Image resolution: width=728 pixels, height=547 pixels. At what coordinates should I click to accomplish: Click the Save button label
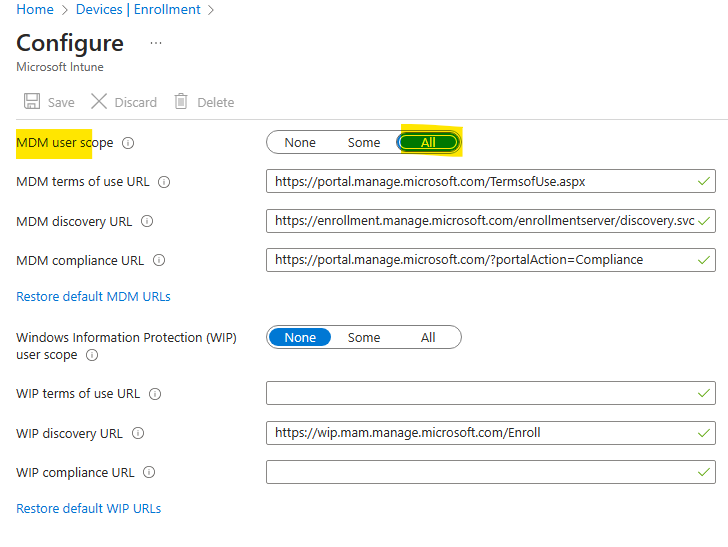pos(61,102)
